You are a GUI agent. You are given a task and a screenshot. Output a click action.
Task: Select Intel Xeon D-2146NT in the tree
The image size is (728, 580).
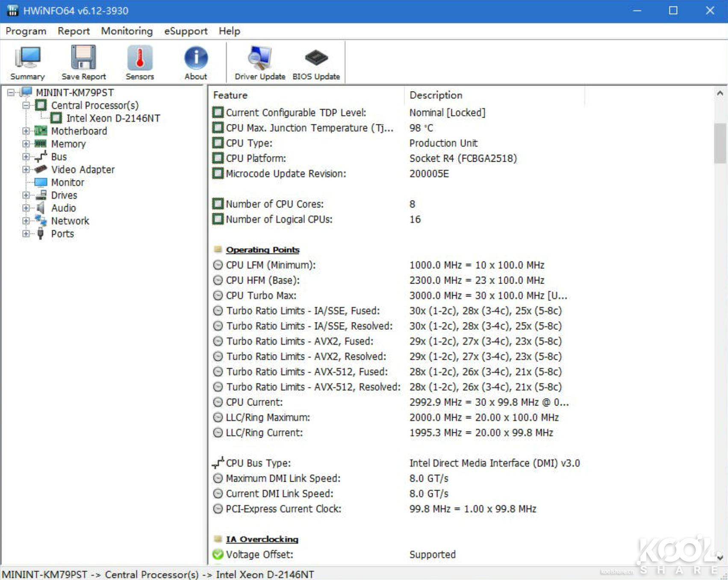(x=113, y=118)
